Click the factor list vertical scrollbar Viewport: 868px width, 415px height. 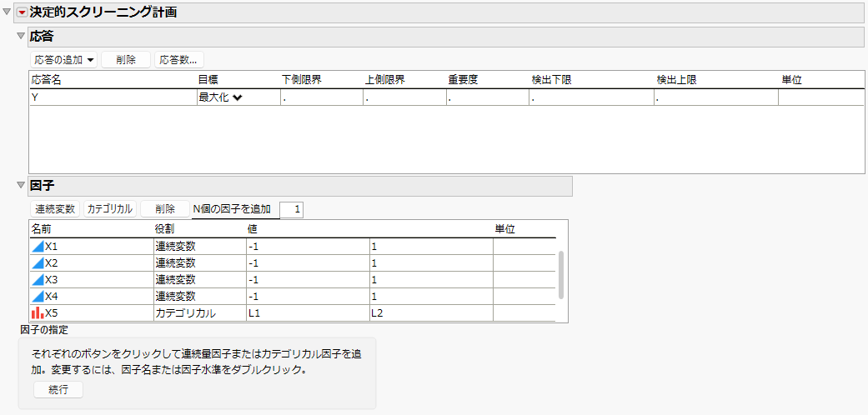tap(561, 275)
